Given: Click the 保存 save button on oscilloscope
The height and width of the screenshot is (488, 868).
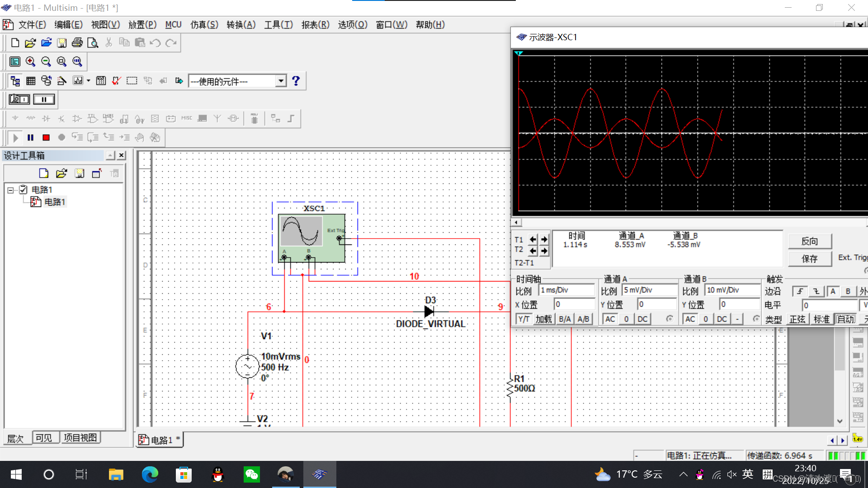Looking at the screenshot, I should click(809, 259).
